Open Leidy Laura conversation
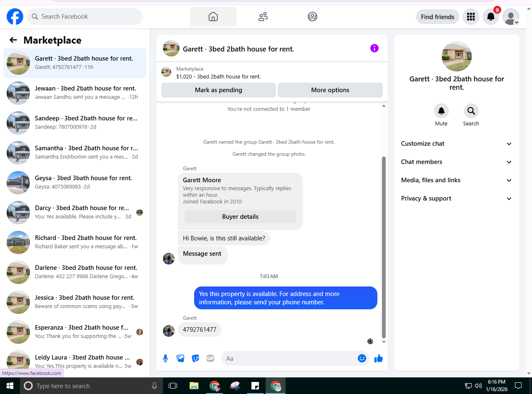The width and height of the screenshot is (532, 394). (x=75, y=362)
